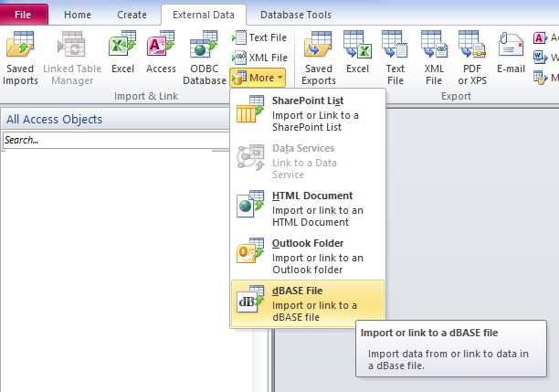Collapse the More dropdown button
The height and width of the screenshot is (392, 559).
pyautogui.click(x=258, y=78)
